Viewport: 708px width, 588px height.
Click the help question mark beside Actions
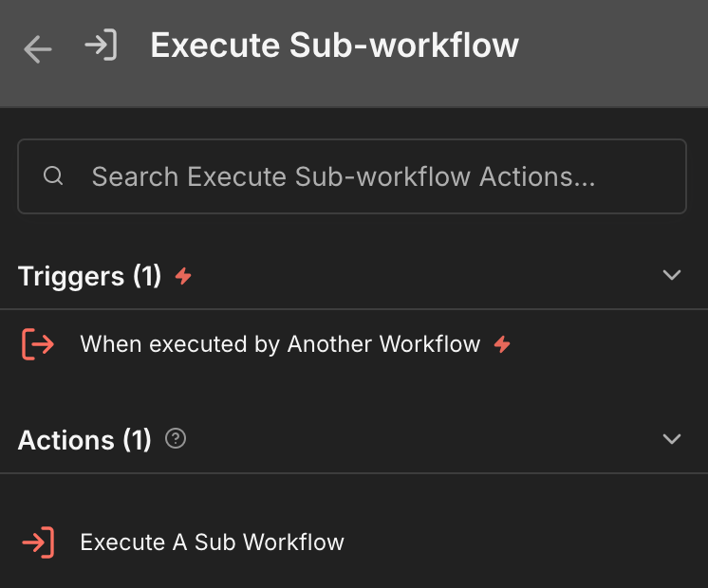point(176,439)
